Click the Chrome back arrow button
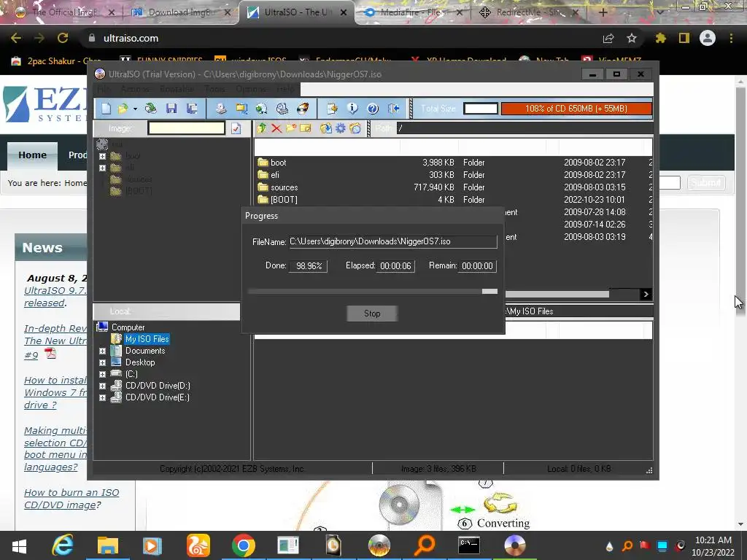747x560 pixels. [x=16, y=38]
